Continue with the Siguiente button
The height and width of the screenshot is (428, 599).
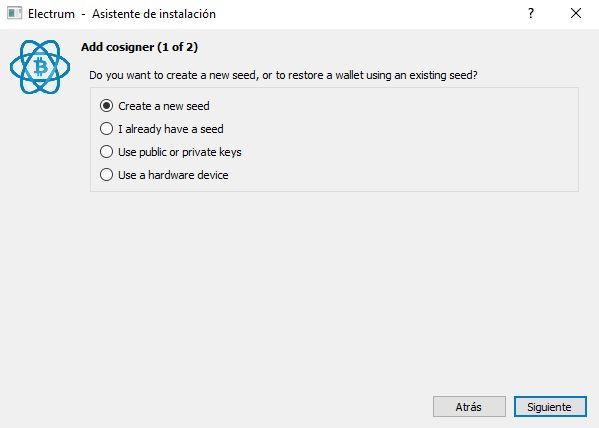550,407
